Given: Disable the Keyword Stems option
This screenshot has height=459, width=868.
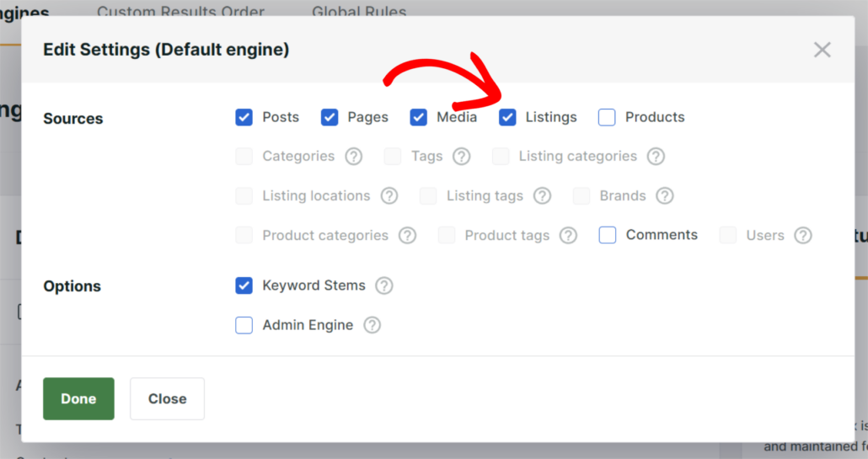Looking at the screenshot, I should click(244, 286).
